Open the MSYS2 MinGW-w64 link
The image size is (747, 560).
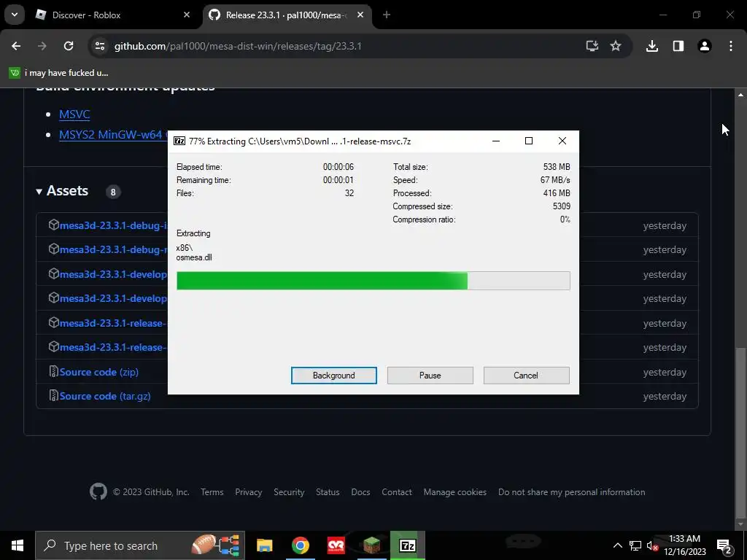click(x=113, y=135)
